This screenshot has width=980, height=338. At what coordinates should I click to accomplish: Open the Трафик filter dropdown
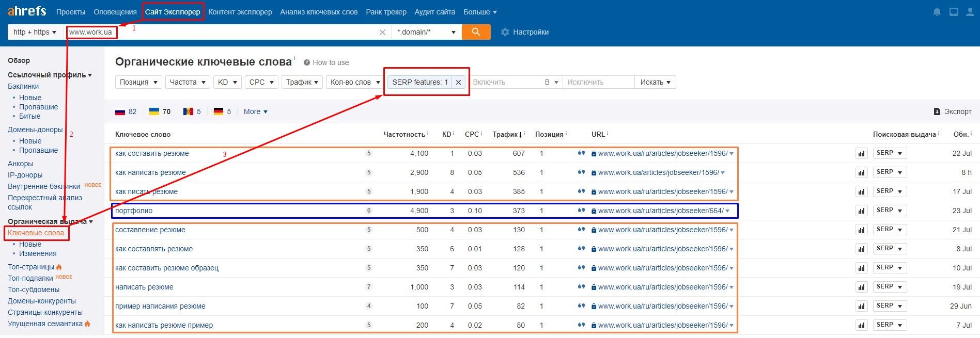pyautogui.click(x=302, y=82)
